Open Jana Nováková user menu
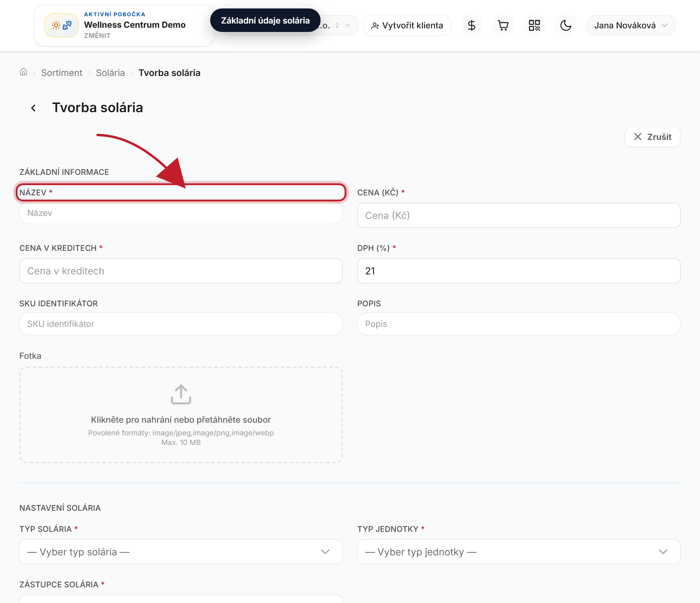The width and height of the screenshot is (700, 603). coord(631,25)
